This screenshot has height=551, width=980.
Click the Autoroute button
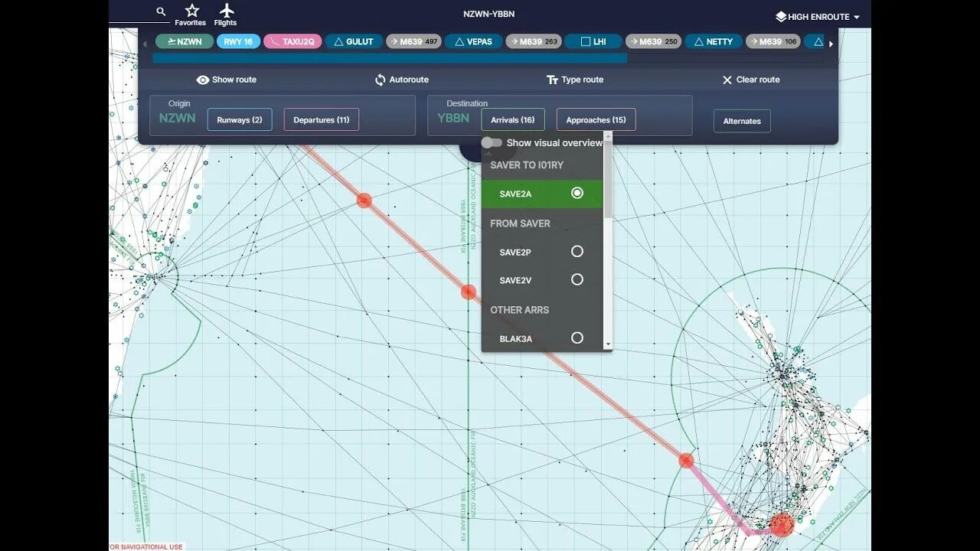(x=401, y=80)
